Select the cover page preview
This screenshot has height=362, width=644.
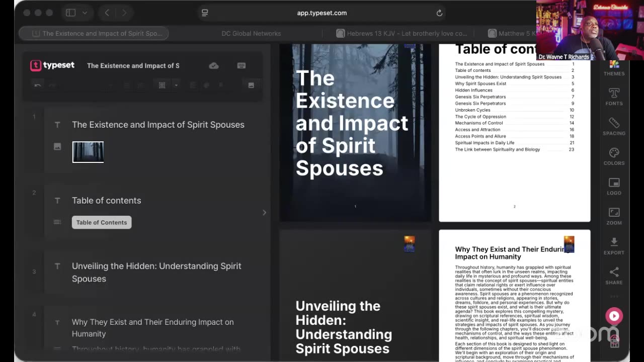(x=355, y=133)
